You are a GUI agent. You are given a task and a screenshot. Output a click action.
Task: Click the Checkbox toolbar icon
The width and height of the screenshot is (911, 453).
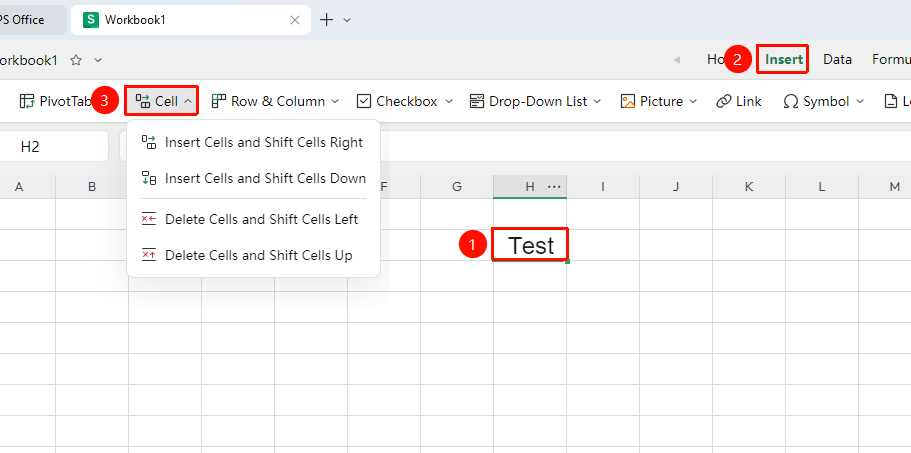pyautogui.click(x=364, y=101)
